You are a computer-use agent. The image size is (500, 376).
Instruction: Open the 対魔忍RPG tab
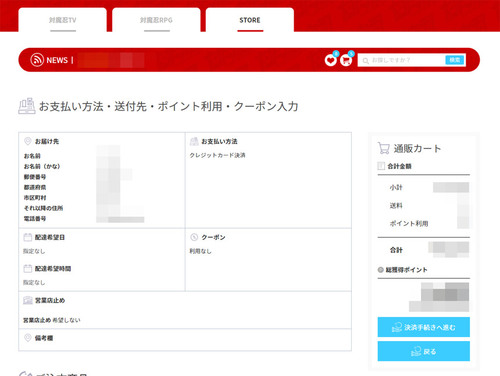(x=156, y=20)
